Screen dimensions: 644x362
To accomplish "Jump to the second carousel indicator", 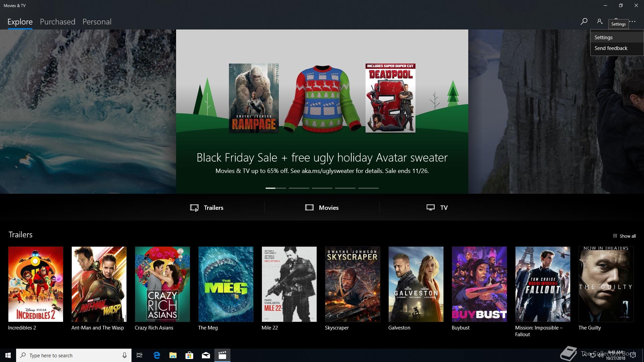I will (299, 188).
